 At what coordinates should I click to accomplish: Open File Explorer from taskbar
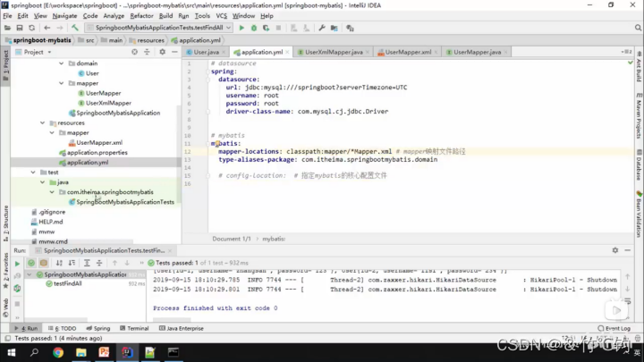pyautogui.click(x=80, y=352)
